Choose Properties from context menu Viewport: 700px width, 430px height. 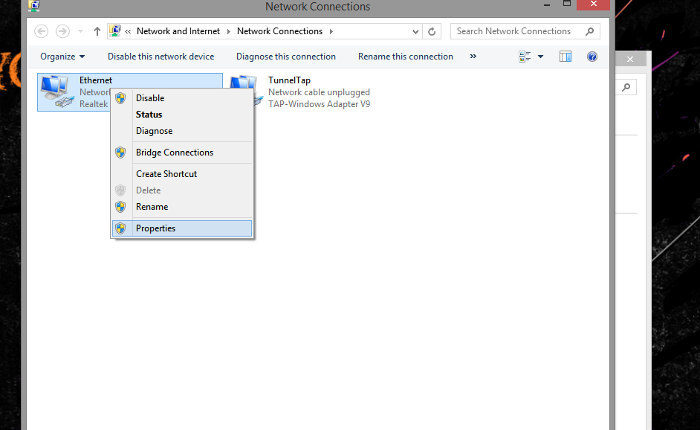click(182, 229)
